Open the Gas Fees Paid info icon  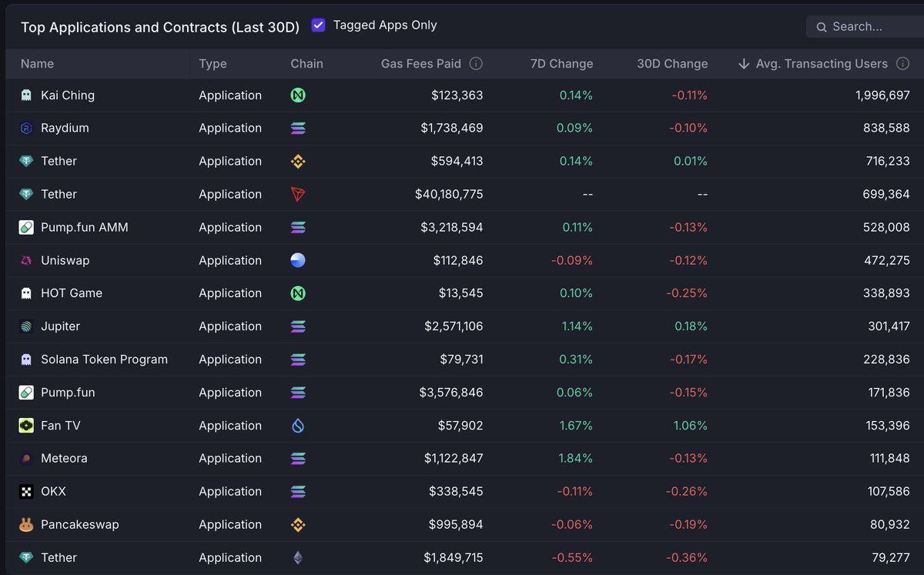click(476, 64)
